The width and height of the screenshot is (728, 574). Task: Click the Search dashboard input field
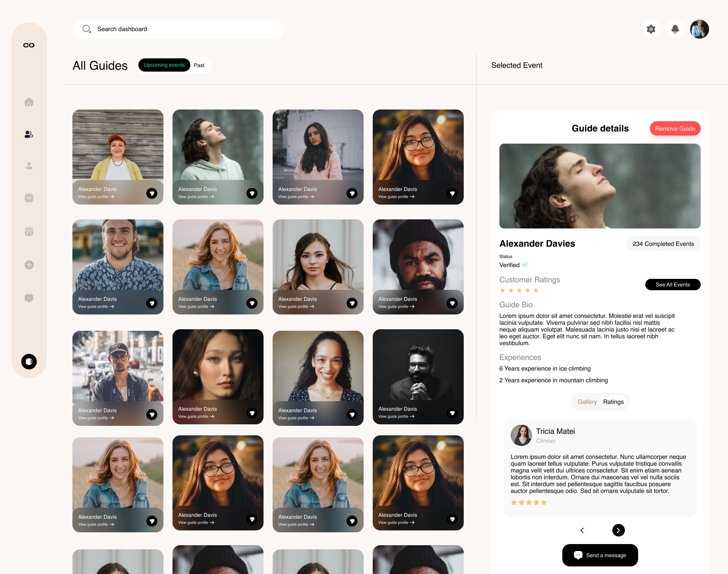point(177,29)
